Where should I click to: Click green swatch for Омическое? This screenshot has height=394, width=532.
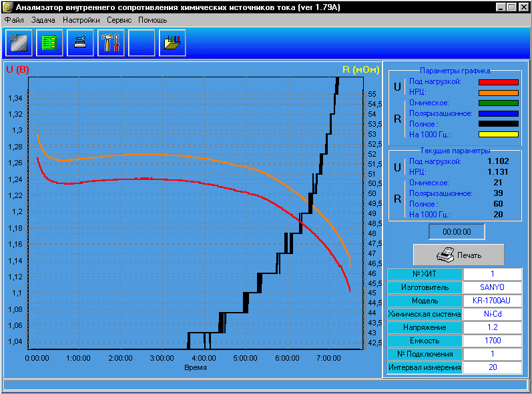[499, 103]
